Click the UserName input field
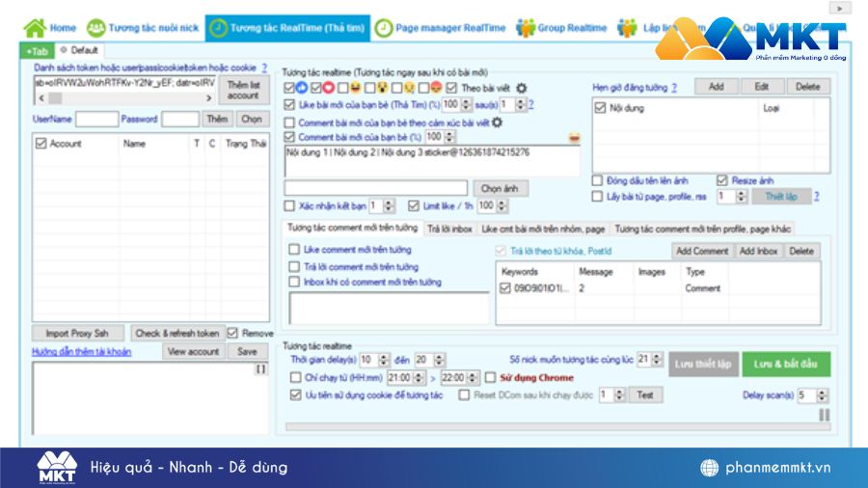The image size is (868, 488). pos(96,119)
